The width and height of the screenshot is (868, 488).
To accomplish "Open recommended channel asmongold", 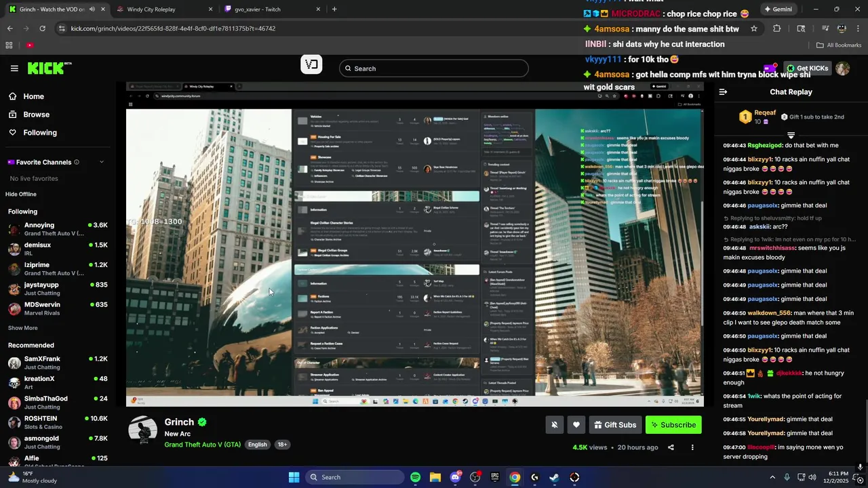I will point(58,442).
